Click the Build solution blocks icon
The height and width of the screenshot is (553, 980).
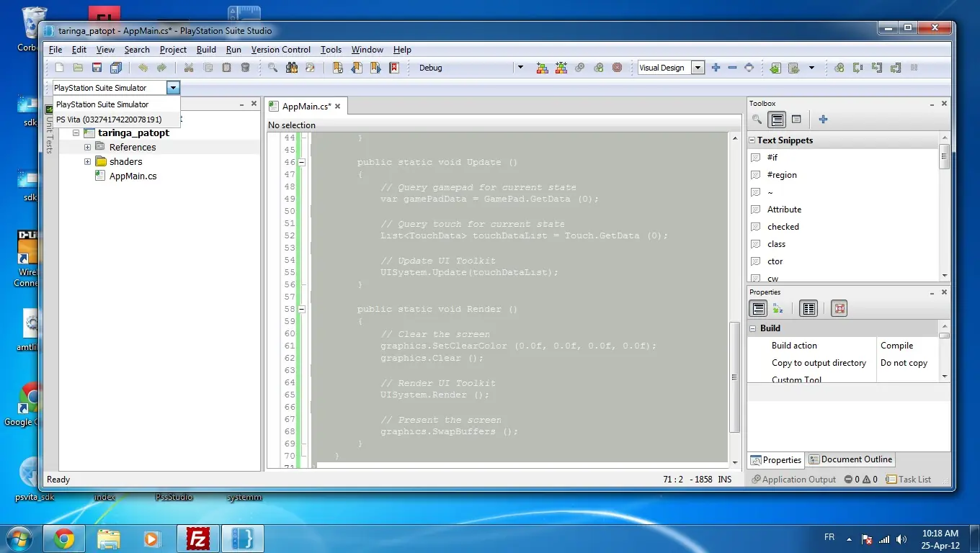[542, 68]
